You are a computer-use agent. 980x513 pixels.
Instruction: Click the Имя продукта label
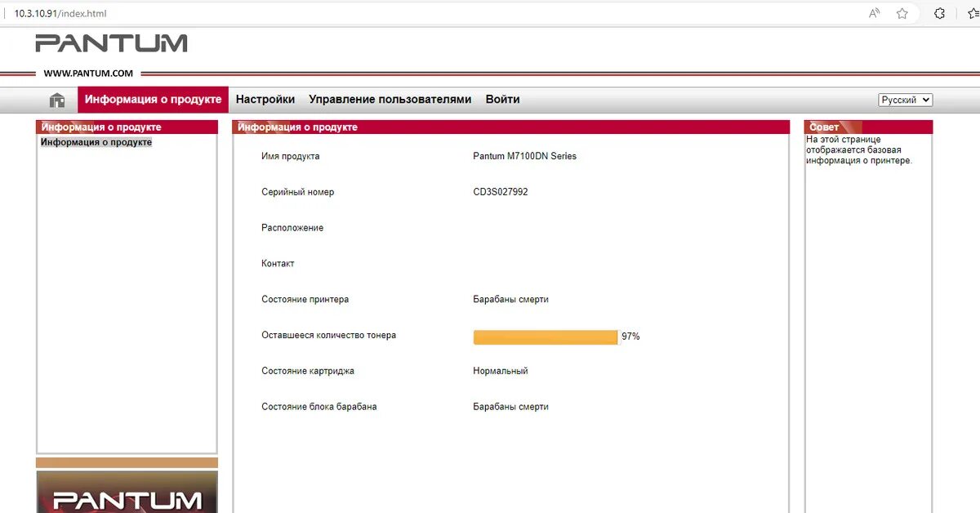click(291, 156)
